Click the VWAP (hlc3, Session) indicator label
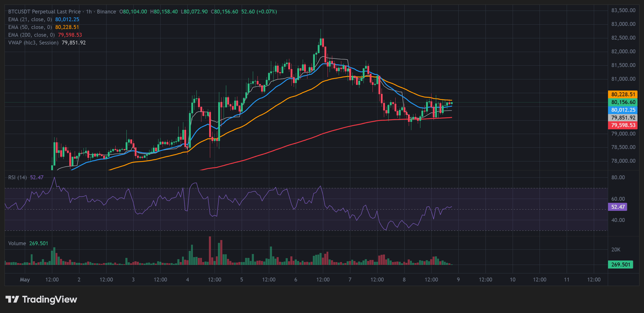 coord(33,43)
